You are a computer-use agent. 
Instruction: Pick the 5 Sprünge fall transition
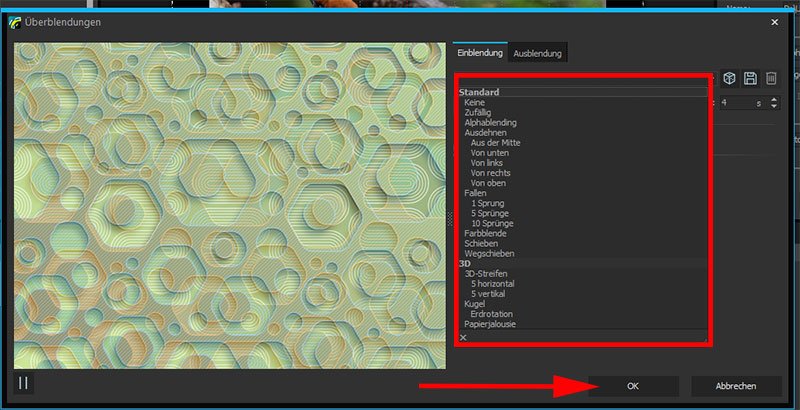tap(491, 213)
